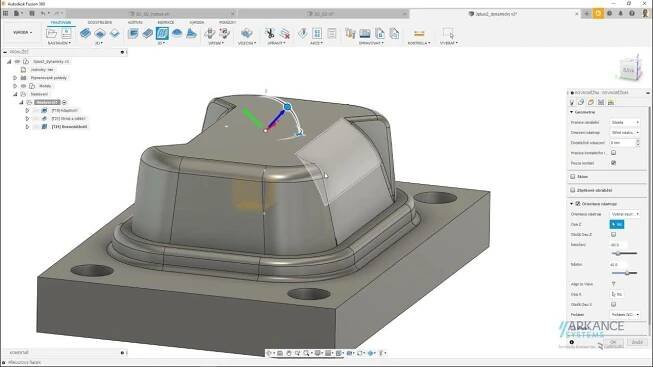Select the second 3D pocket strategy icon
653x367 pixels.
147,33
